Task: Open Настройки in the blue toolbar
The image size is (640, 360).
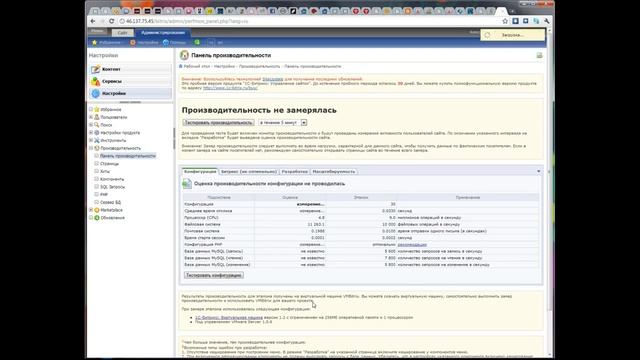Action: 144,42
